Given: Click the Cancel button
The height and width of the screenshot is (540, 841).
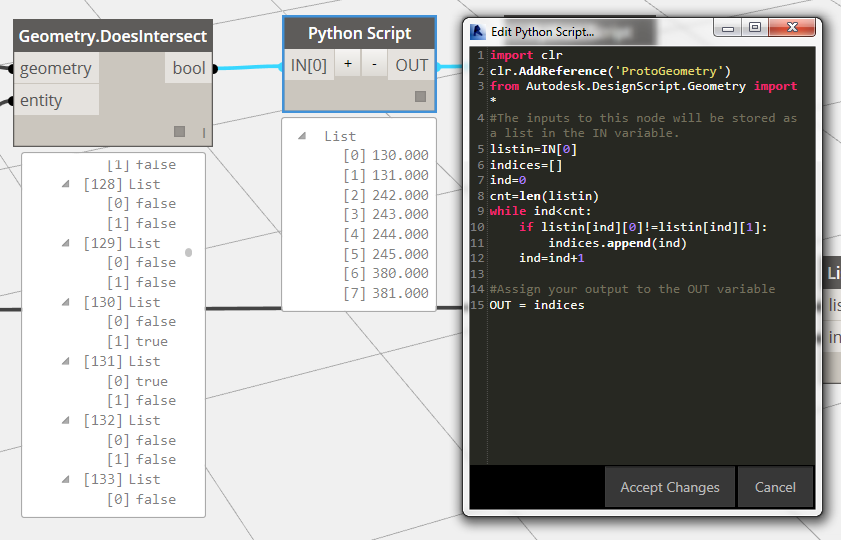Looking at the screenshot, I should pos(775,487).
